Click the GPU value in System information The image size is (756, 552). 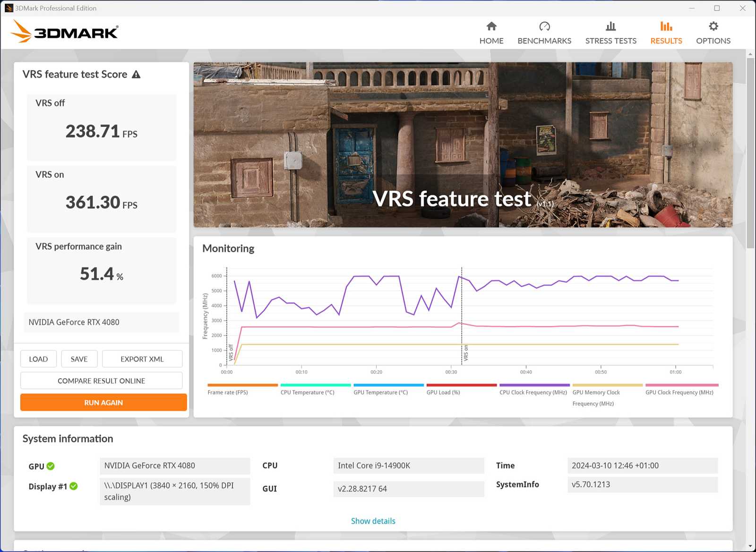click(175, 466)
